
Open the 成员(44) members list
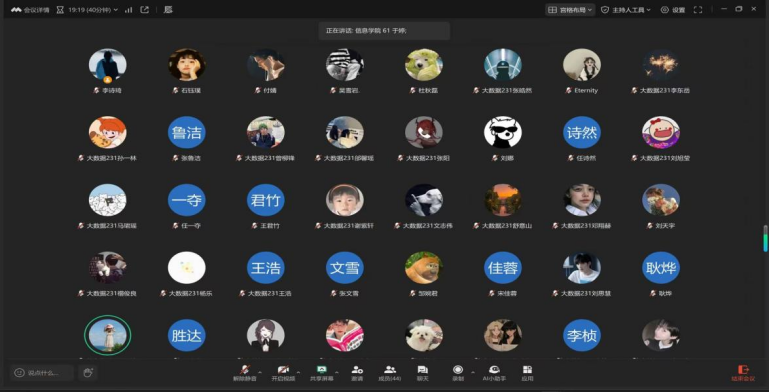[x=390, y=373]
